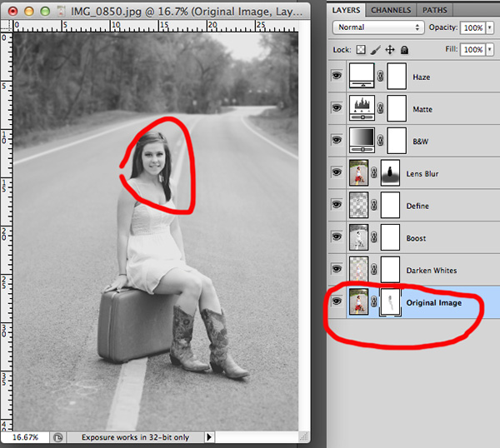Select the Darken Whites layer name
The image size is (500, 448).
pyautogui.click(x=432, y=270)
